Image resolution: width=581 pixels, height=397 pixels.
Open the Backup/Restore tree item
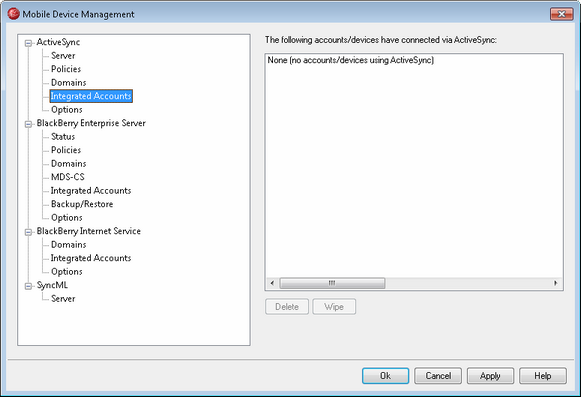coord(82,204)
